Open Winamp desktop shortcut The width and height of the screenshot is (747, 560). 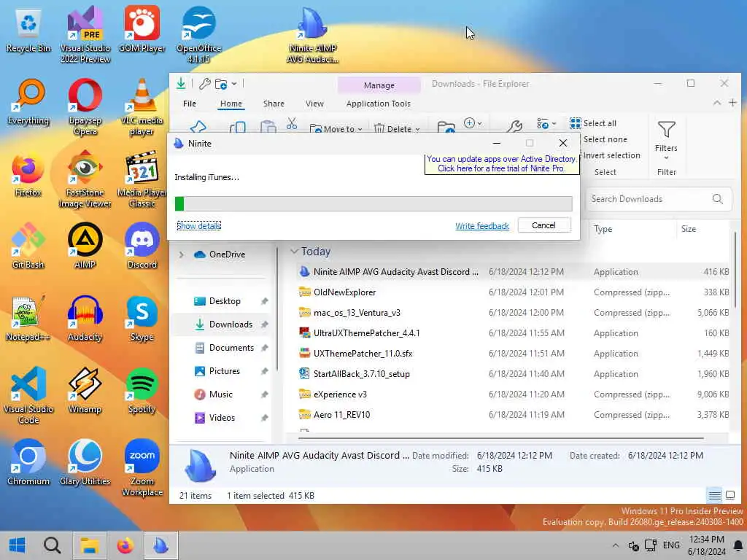pos(85,391)
